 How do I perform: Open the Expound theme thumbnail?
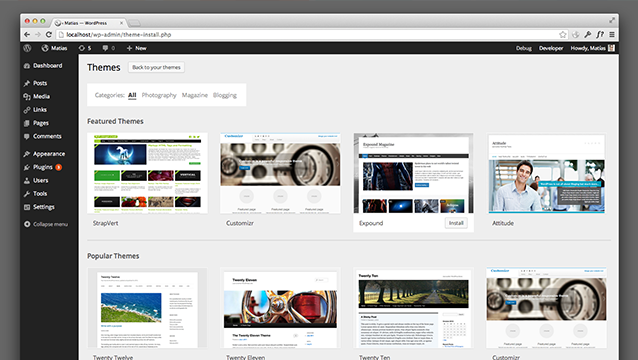[x=413, y=173]
